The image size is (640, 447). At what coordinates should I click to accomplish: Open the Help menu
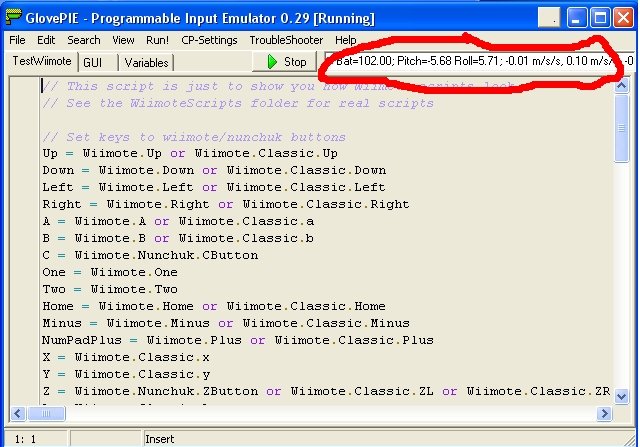click(x=346, y=40)
